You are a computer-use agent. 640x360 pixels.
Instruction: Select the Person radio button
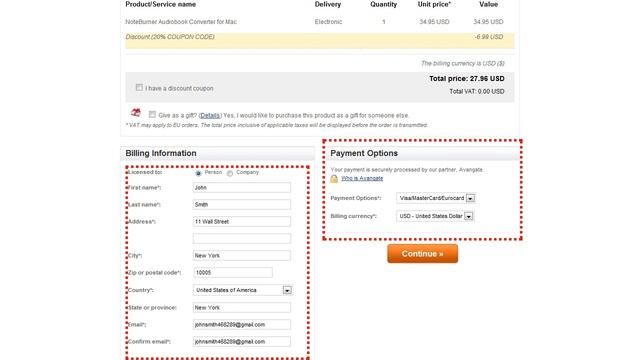pyautogui.click(x=198, y=173)
